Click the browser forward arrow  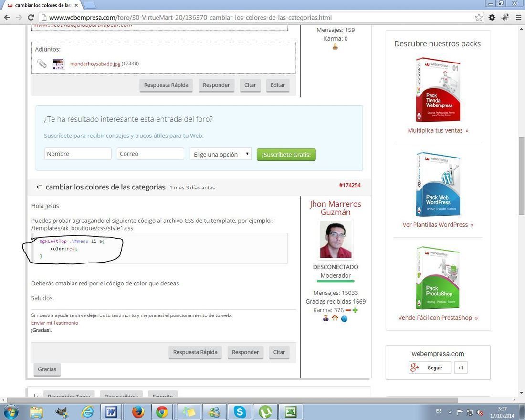pos(19,17)
